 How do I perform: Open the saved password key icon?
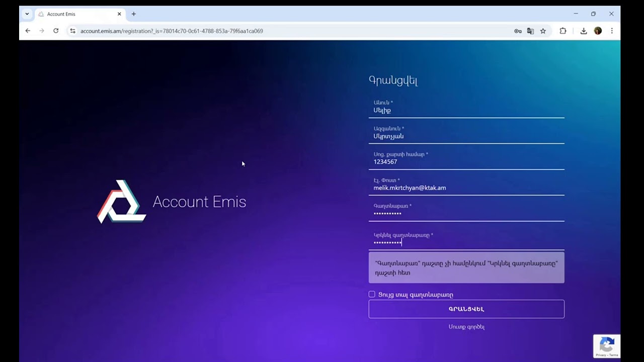518,31
